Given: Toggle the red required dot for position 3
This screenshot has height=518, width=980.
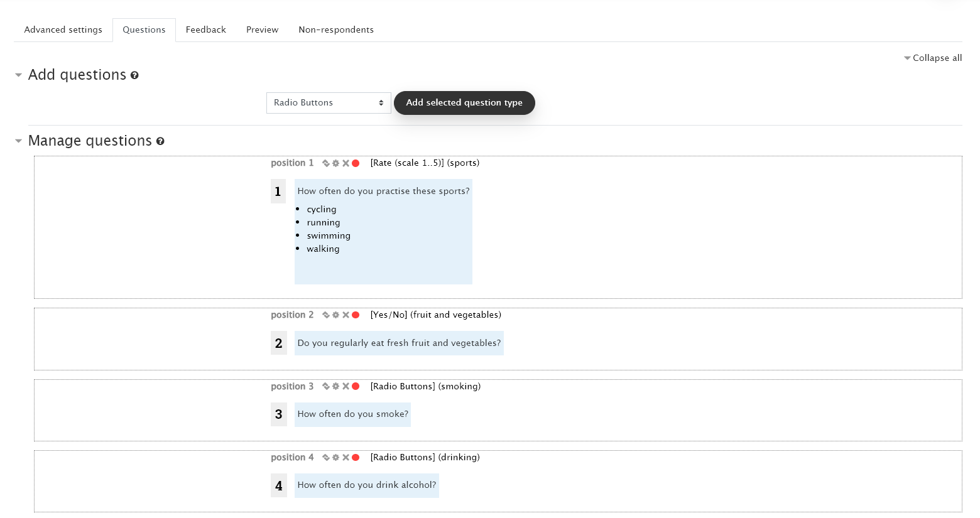Looking at the screenshot, I should (x=356, y=387).
